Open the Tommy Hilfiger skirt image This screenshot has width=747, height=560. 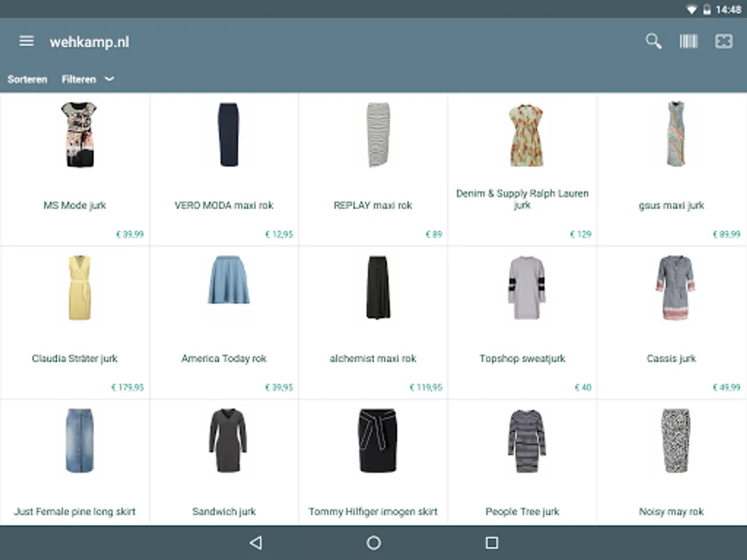(377, 439)
